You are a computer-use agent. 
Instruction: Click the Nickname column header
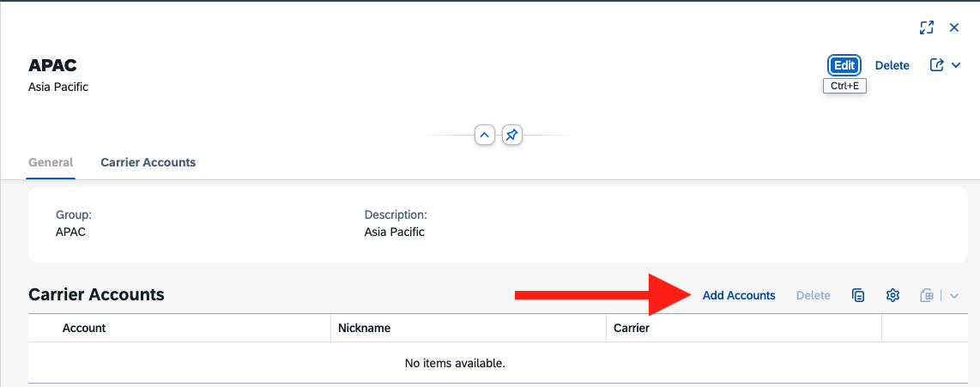click(365, 329)
